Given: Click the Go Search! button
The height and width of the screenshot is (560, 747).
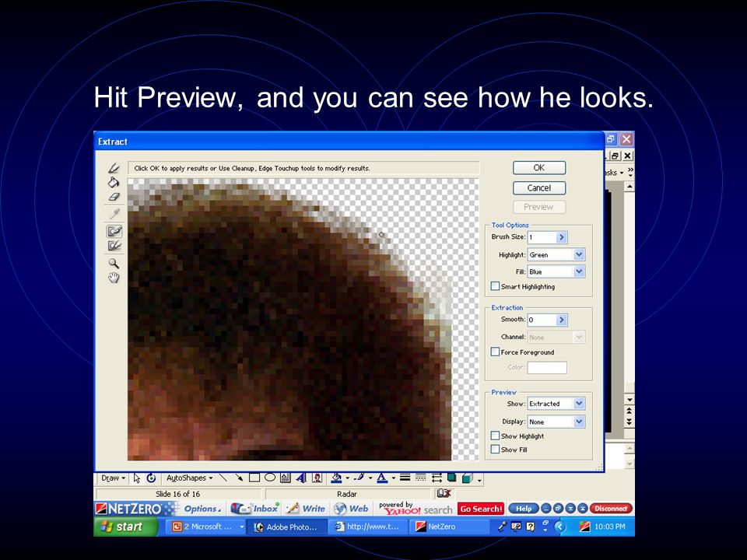Looking at the screenshot, I should pyautogui.click(x=481, y=509).
